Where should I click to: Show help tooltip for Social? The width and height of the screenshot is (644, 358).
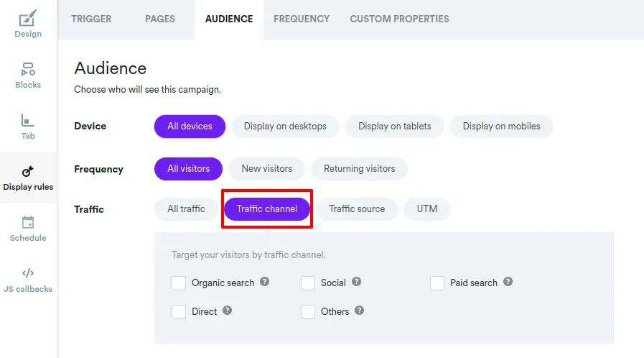coord(357,282)
